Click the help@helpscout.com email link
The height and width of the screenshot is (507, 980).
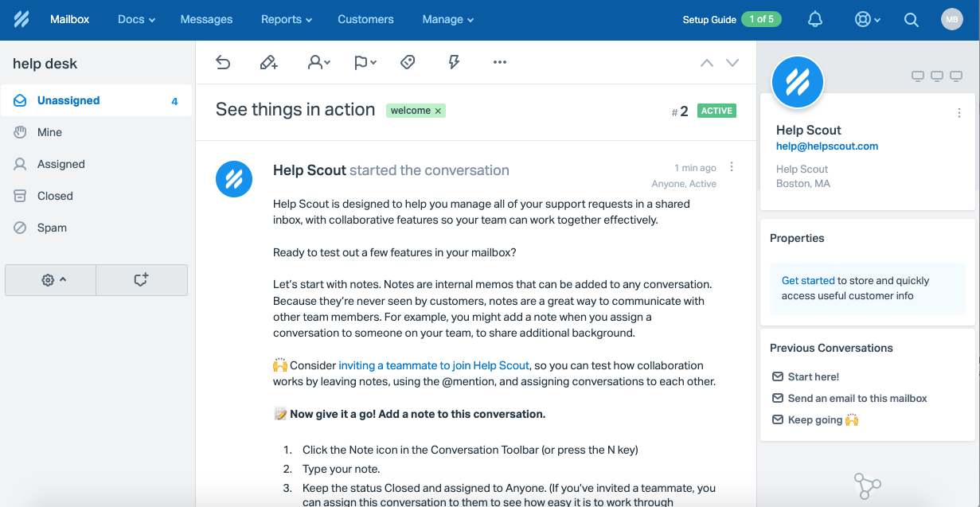click(827, 146)
